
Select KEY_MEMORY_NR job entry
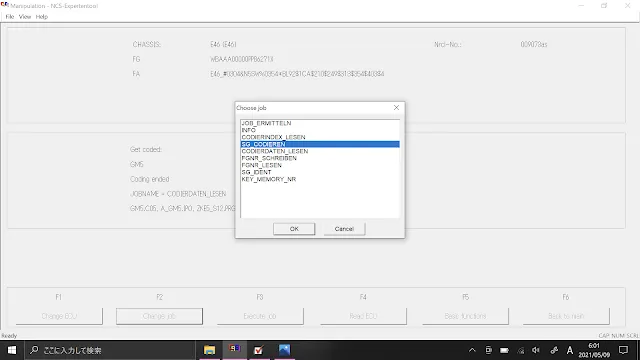pyautogui.click(x=320, y=179)
